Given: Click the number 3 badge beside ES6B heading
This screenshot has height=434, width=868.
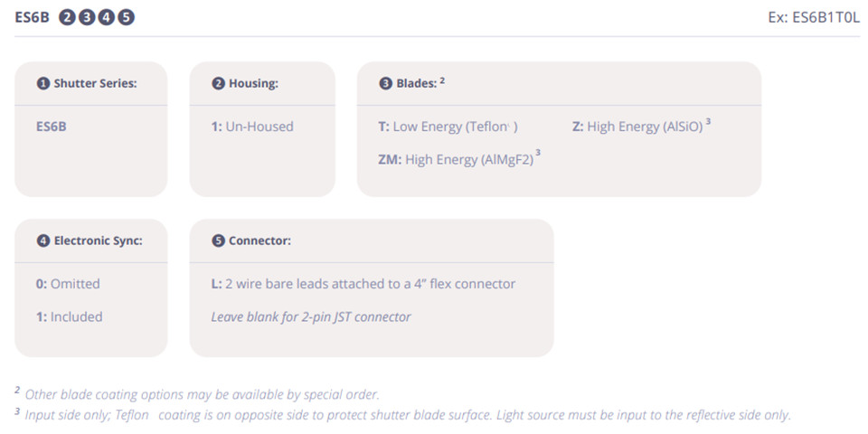Looking at the screenshot, I should tap(87, 17).
